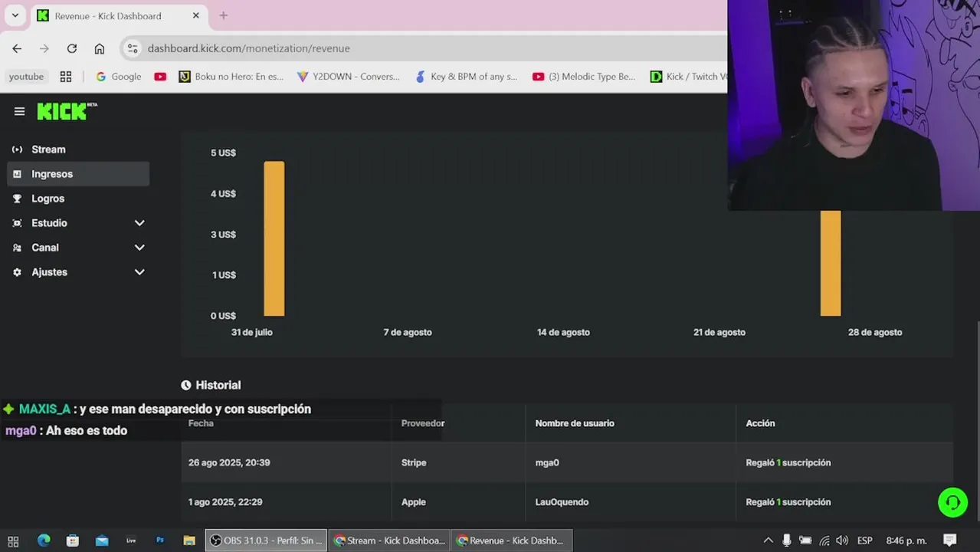Image resolution: width=980 pixels, height=552 pixels.
Task: Click the Acción column header
Action: click(760, 423)
